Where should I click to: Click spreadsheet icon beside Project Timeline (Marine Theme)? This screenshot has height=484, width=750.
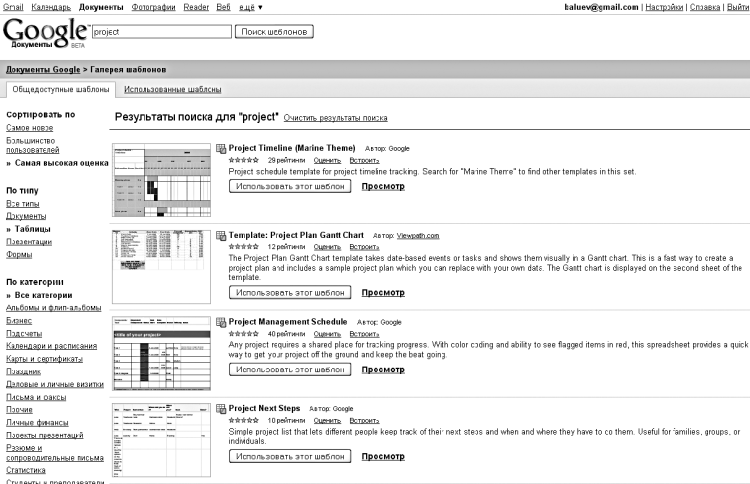(x=221, y=149)
